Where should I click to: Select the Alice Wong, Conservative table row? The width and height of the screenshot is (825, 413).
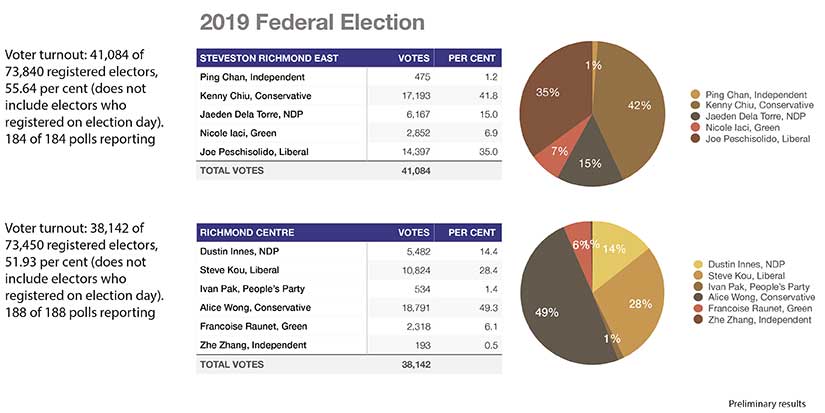(x=350, y=307)
